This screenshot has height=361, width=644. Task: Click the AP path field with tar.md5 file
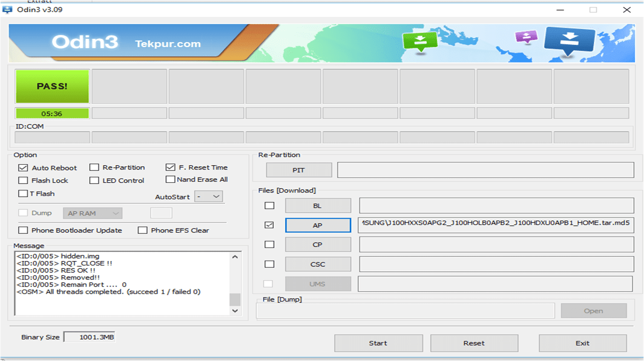pyautogui.click(x=496, y=225)
